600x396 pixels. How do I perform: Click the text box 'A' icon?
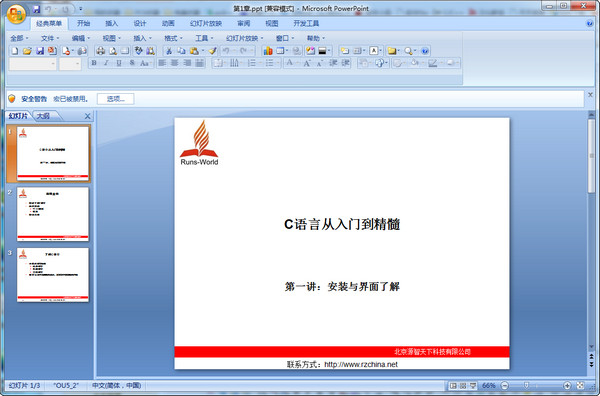[374, 51]
